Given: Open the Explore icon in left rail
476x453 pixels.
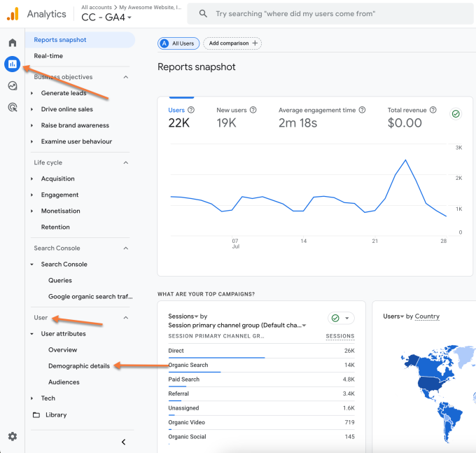Looking at the screenshot, I should click(x=13, y=86).
